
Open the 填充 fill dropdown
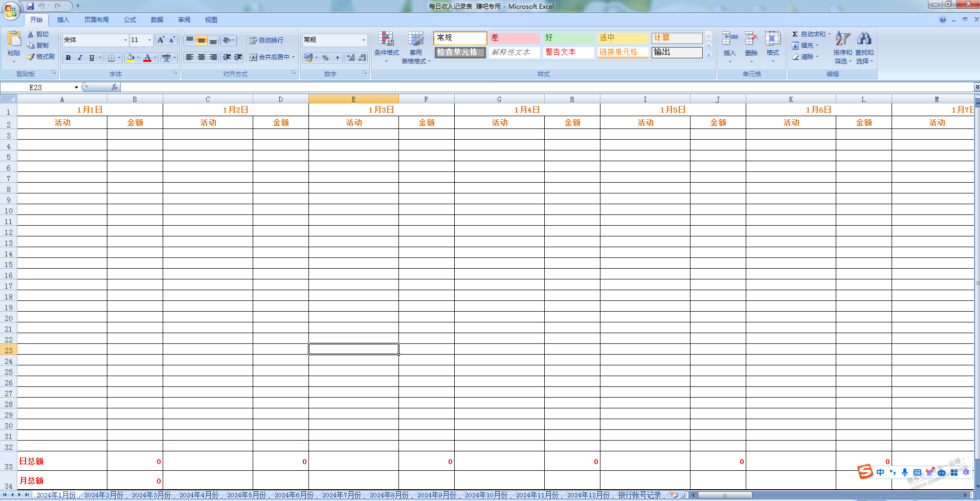point(805,46)
